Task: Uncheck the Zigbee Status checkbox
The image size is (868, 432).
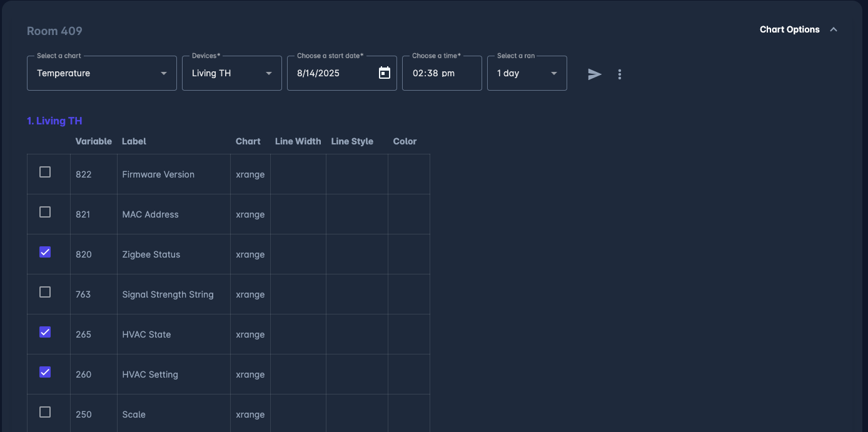Action: point(45,252)
